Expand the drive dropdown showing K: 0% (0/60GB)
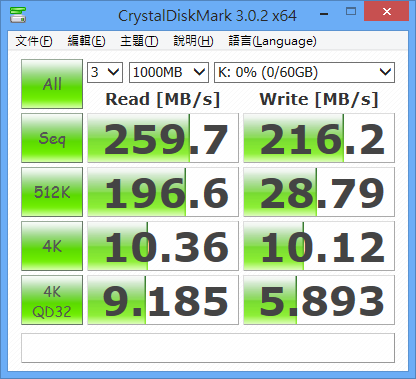The height and width of the screenshot is (379, 416). tap(304, 72)
